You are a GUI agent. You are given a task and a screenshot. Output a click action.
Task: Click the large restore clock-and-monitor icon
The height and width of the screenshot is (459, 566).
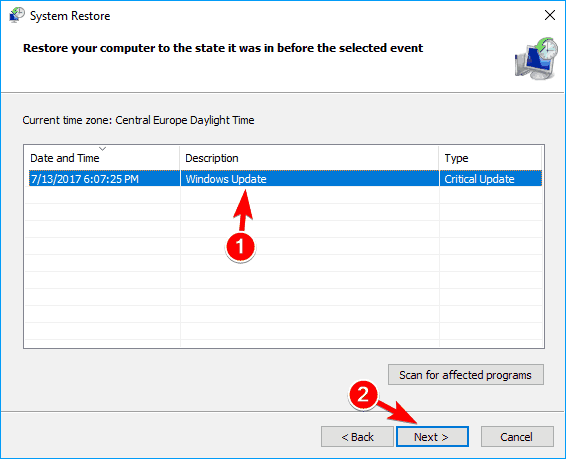[x=536, y=58]
